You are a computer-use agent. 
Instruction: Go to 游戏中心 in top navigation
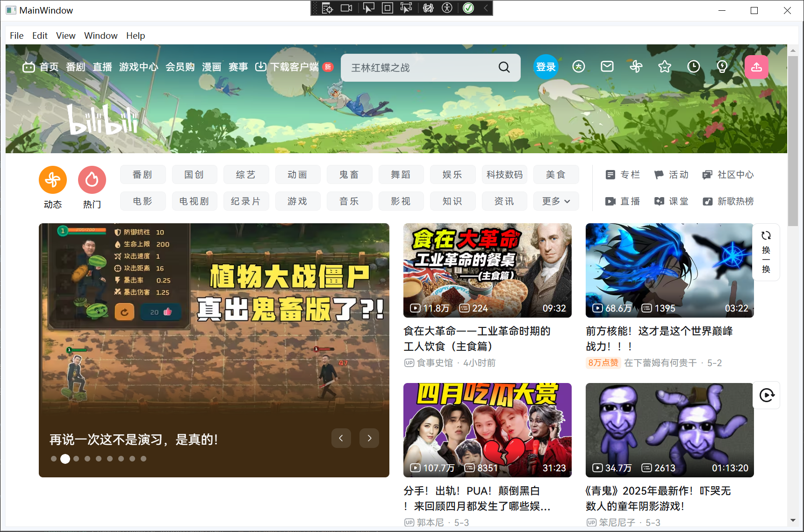(x=138, y=67)
